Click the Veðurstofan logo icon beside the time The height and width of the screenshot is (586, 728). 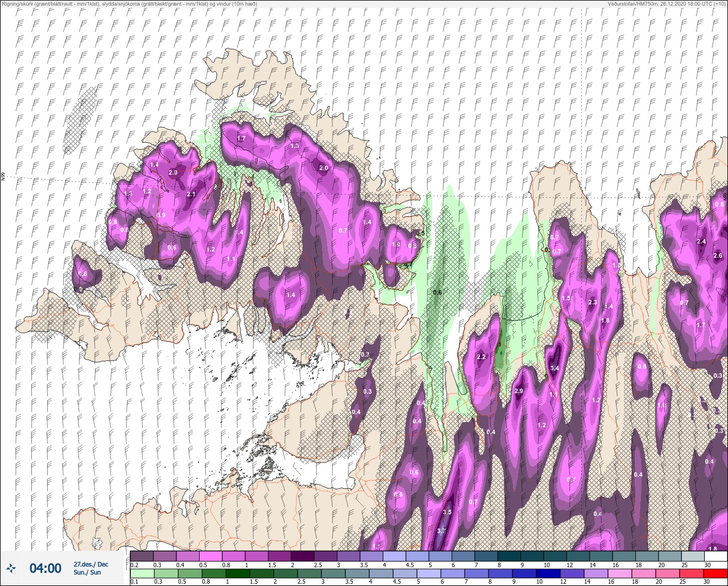click(x=11, y=568)
